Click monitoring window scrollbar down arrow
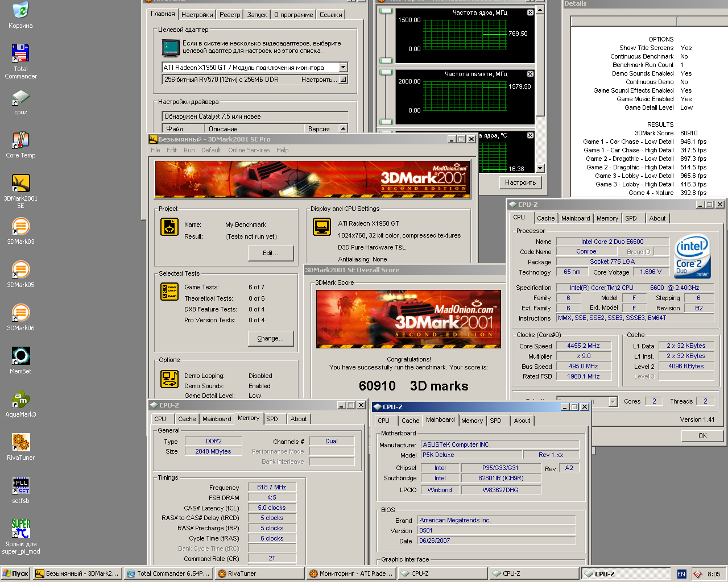This screenshot has height=582, width=728. point(540,168)
